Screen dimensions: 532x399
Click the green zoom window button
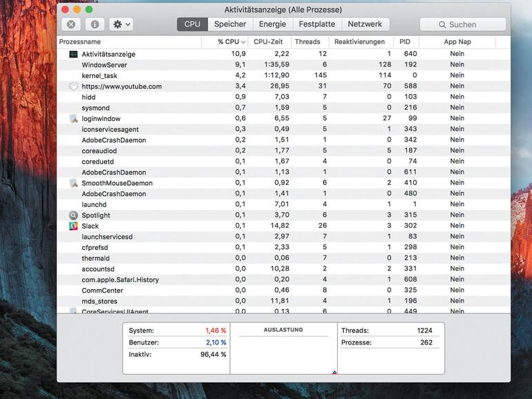89,10
